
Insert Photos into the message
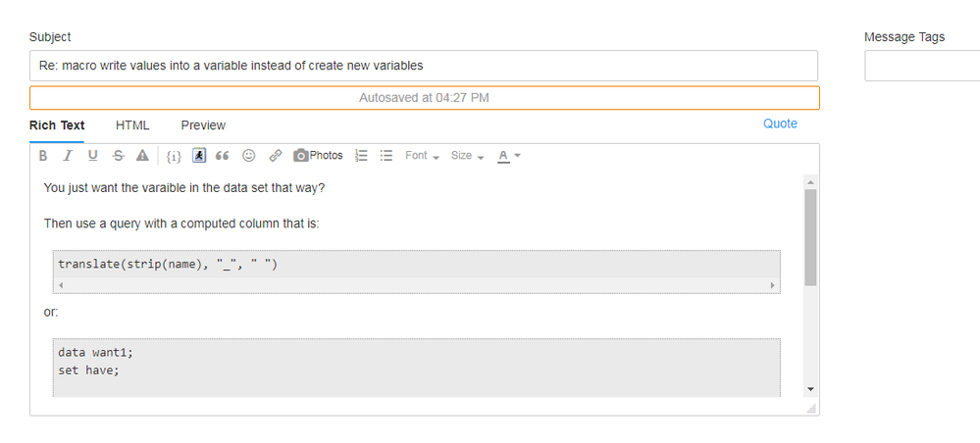319,156
